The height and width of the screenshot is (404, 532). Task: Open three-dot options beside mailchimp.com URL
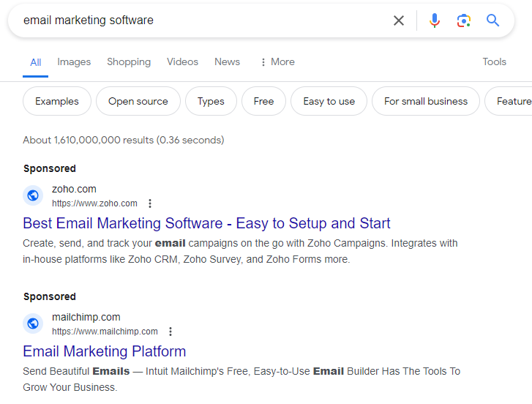point(171,332)
